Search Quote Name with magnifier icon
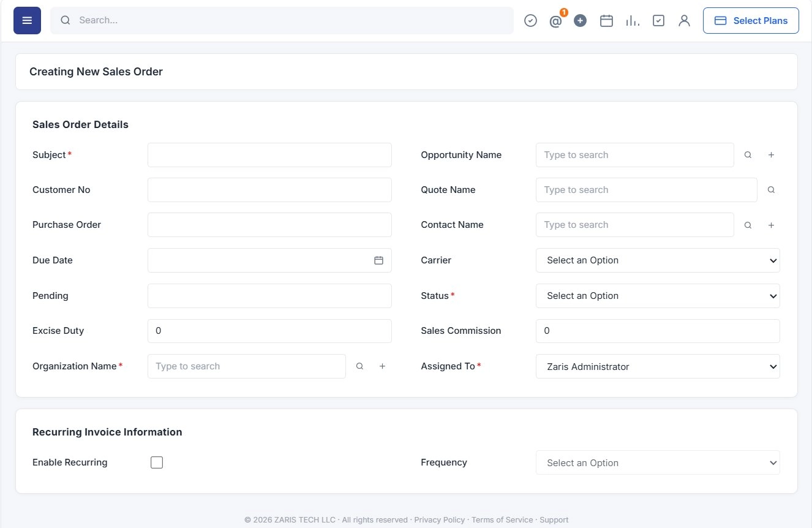812x528 pixels. click(771, 190)
